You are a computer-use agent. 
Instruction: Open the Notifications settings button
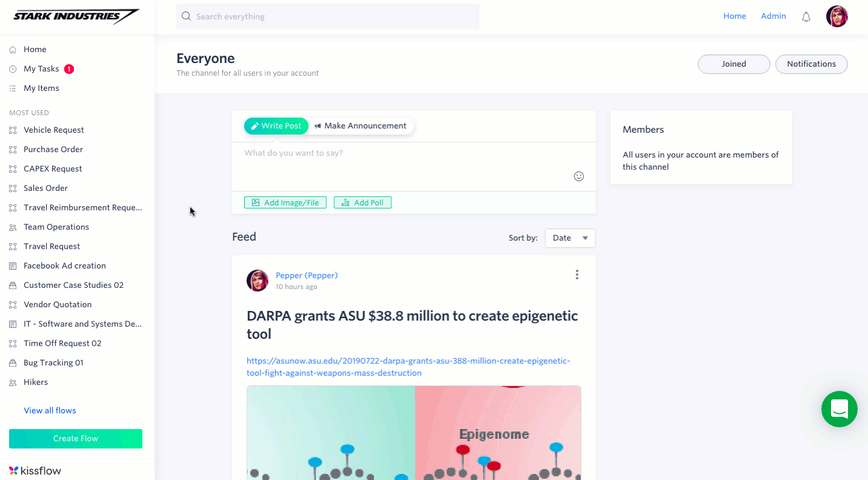[812, 64]
